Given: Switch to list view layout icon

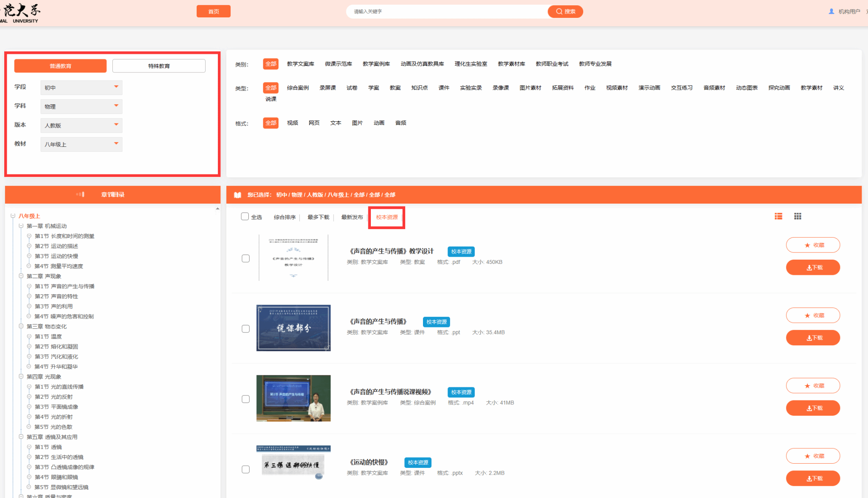Looking at the screenshot, I should (778, 216).
